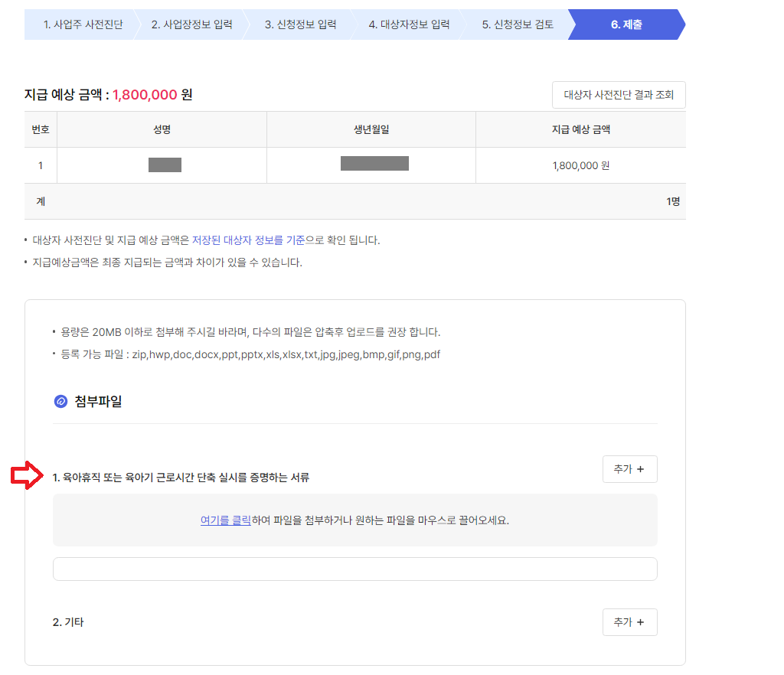The height and width of the screenshot is (675, 784).
Task: Click the 지급 예상 금액 column header
Action: pos(580,129)
